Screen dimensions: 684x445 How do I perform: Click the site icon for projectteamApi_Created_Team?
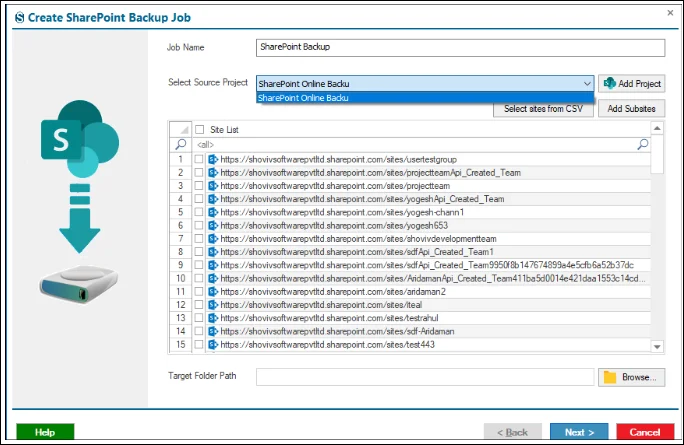point(213,173)
